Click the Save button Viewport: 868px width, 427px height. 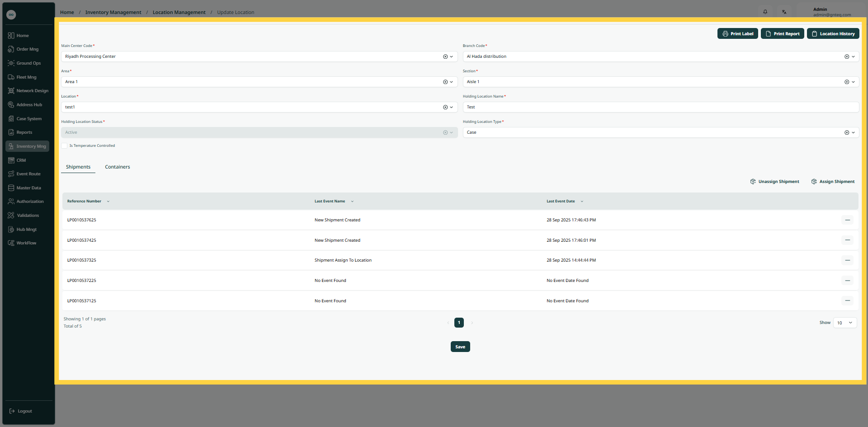(x=460, y=347)
